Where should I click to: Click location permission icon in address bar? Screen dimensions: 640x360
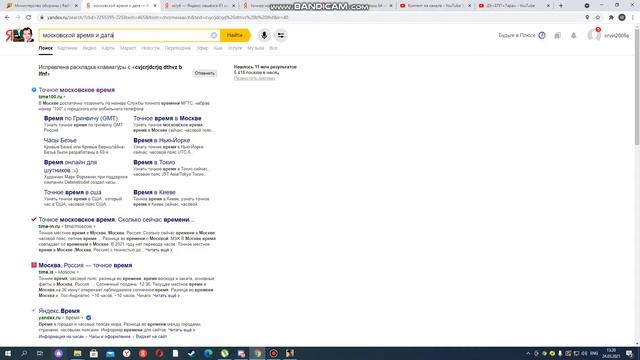[x=587, y=18]
